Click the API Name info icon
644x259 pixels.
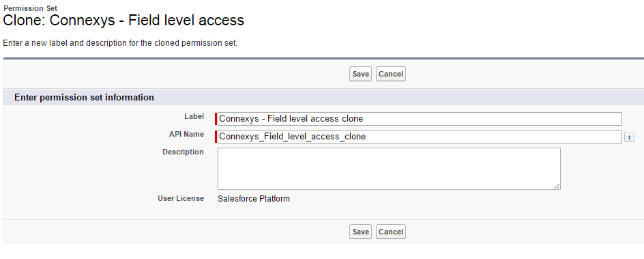coord(629,137)
